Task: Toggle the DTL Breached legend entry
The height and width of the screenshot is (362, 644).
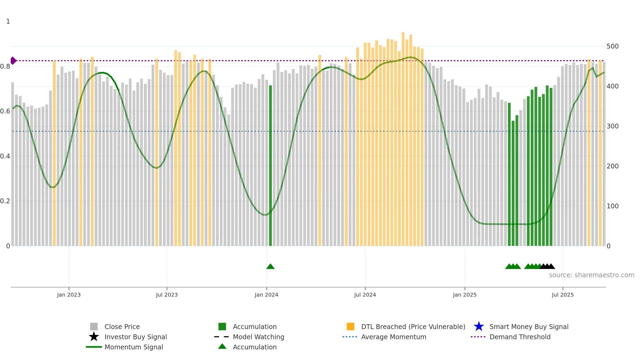Action: pyautogui.click(x=413, y=327)
